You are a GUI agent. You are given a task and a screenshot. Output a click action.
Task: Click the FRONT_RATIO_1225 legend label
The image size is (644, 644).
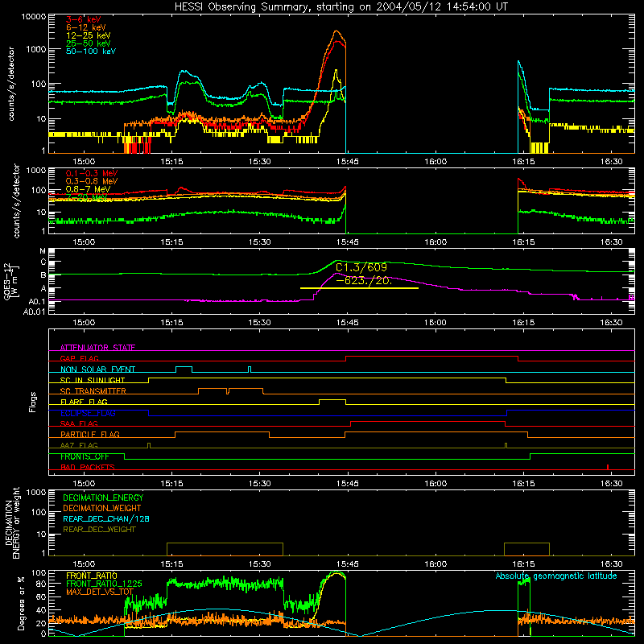pos(105,584)
